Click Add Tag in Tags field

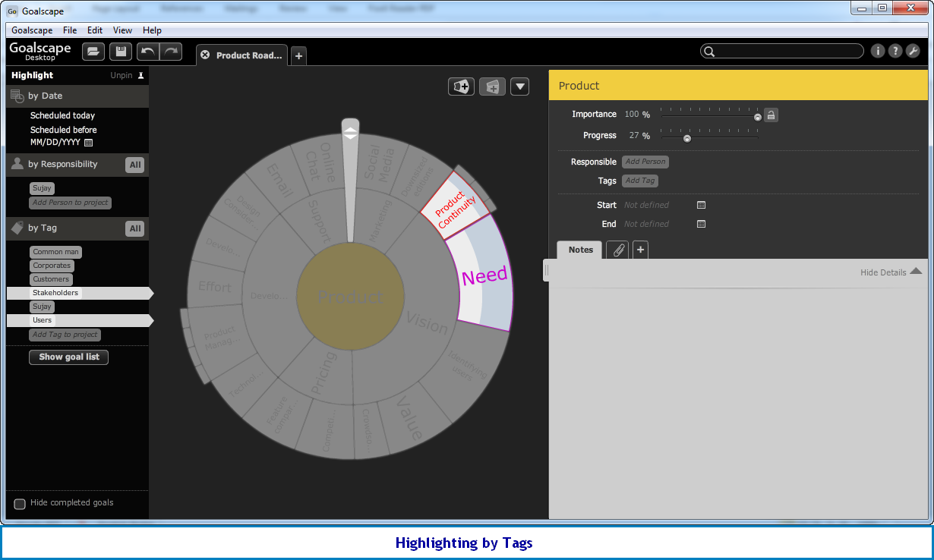click(640, 181)
